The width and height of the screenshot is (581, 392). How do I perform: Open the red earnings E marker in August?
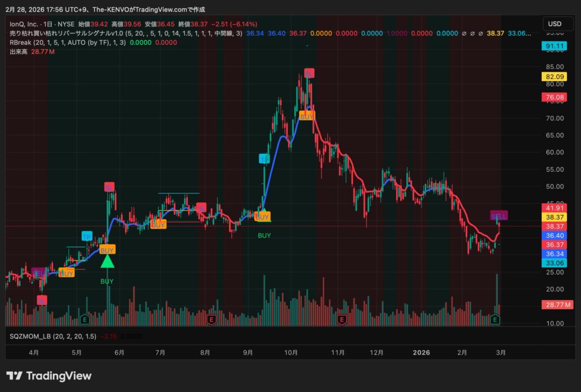pyautogui.click(x=212, y=320)
